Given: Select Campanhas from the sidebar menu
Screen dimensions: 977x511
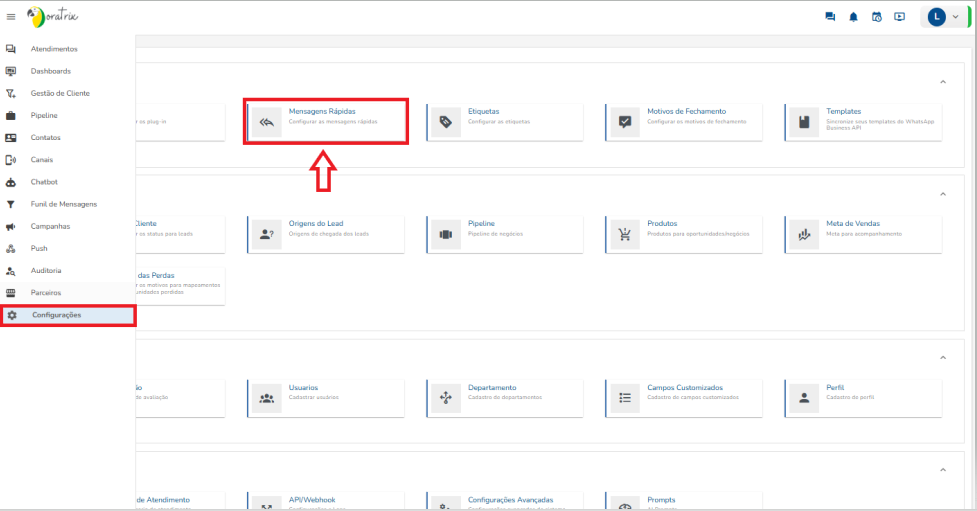Looking at the screenshot, I should pos(50,226).
